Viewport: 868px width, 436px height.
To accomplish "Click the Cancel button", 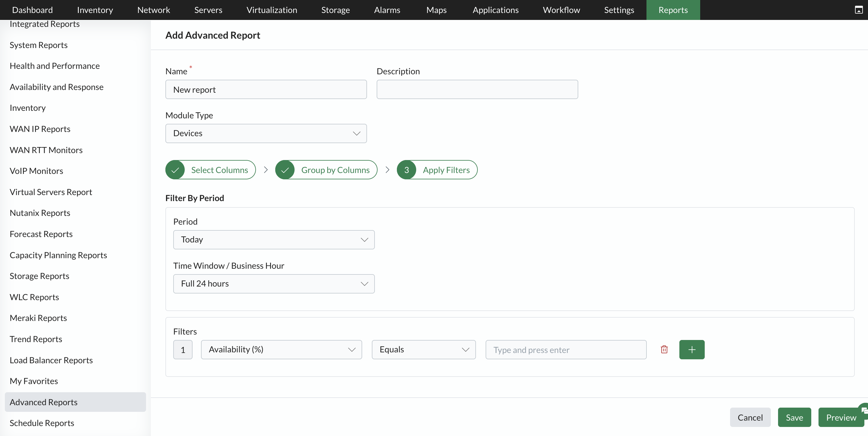I will coord(750,417).
